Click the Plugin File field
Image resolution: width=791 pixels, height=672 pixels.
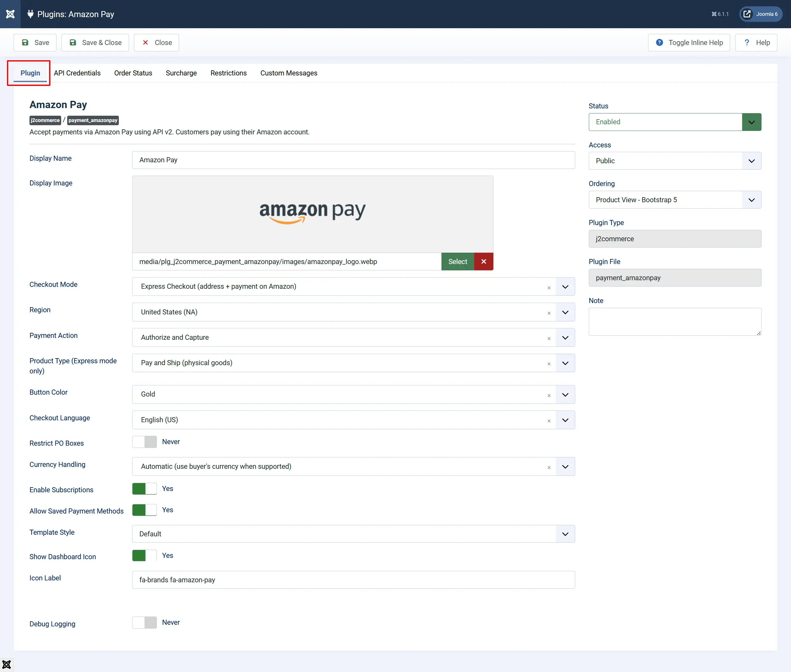[x=675, y=278]
